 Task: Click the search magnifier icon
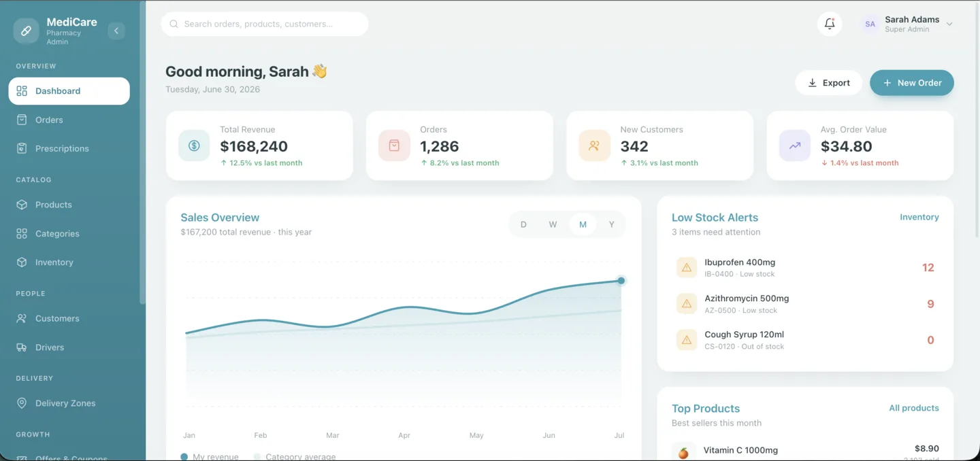tap(174, 24)
